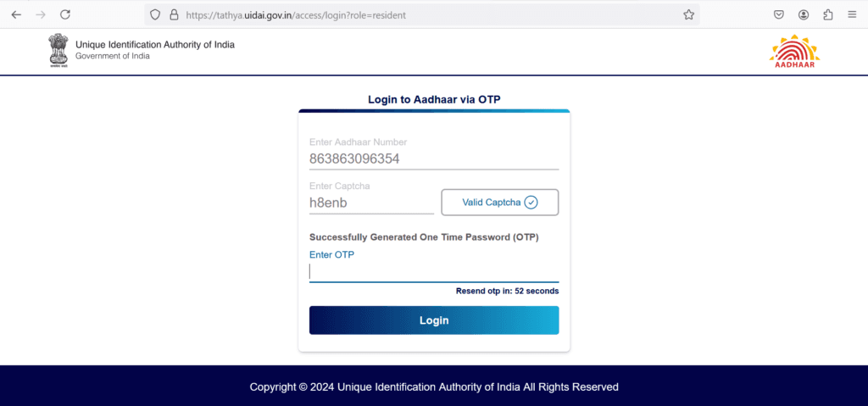Open the Firefox account profile icon
Screen dimensions: 868x406
(x=804, y=15)
